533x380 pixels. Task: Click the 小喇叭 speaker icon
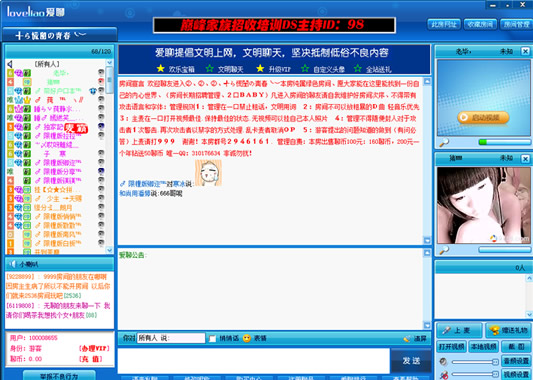coord(13,264)
